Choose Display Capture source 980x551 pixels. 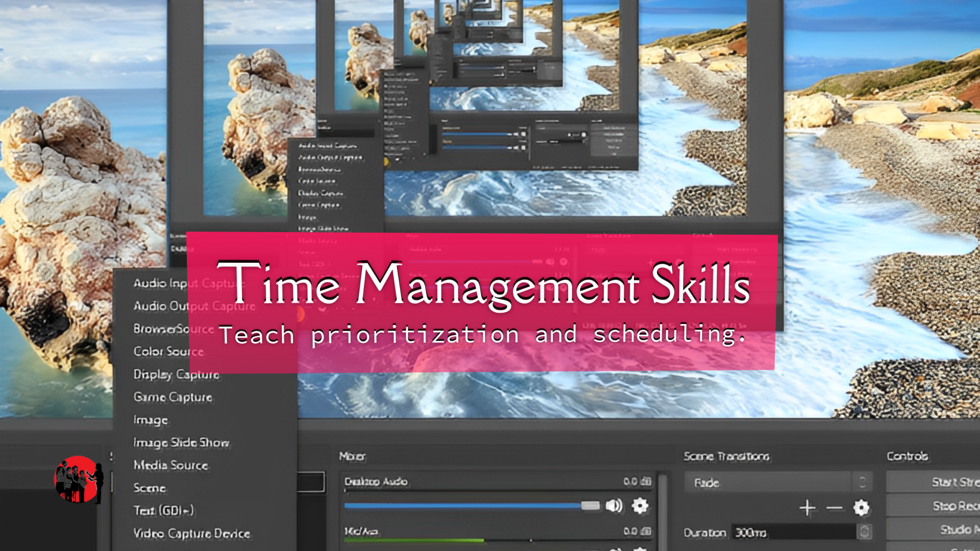[177, 374]
